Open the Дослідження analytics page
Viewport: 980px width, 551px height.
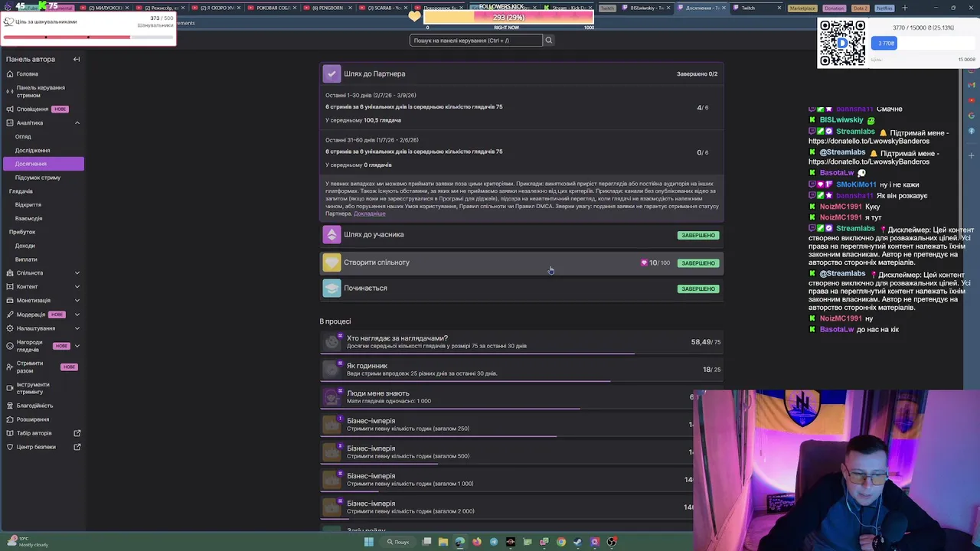point(32,150)
